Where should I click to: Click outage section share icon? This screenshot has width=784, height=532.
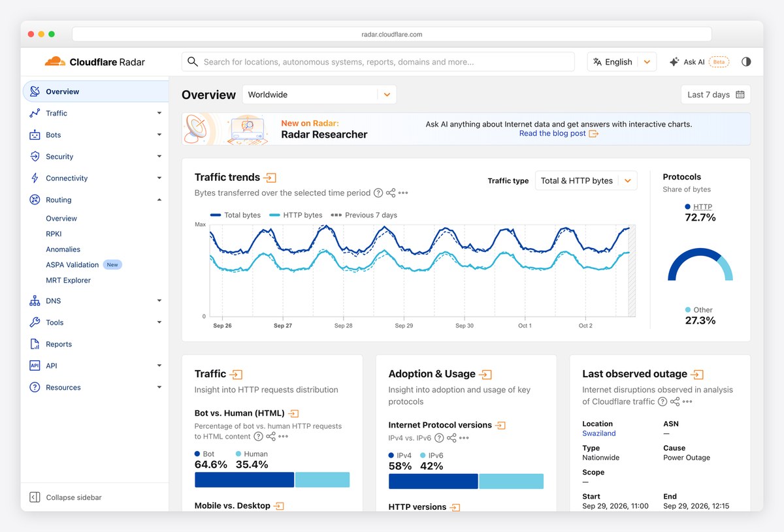tap(675, 402)
